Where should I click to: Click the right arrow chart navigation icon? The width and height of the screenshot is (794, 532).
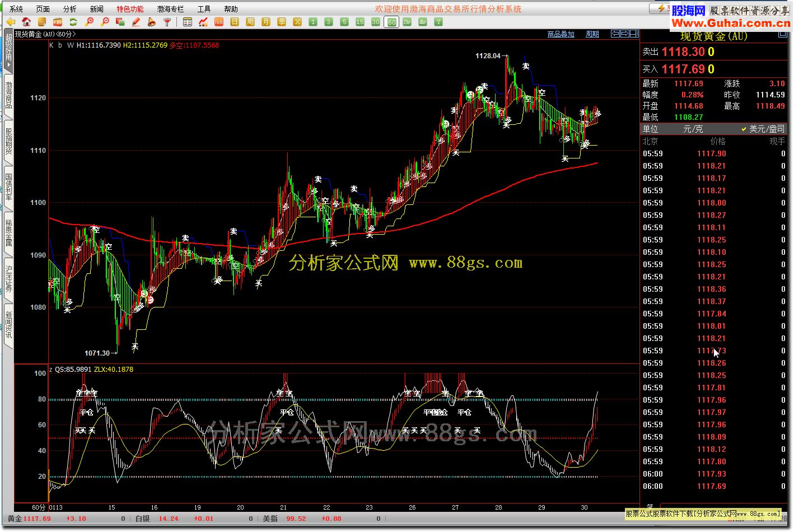pos(625,34)
